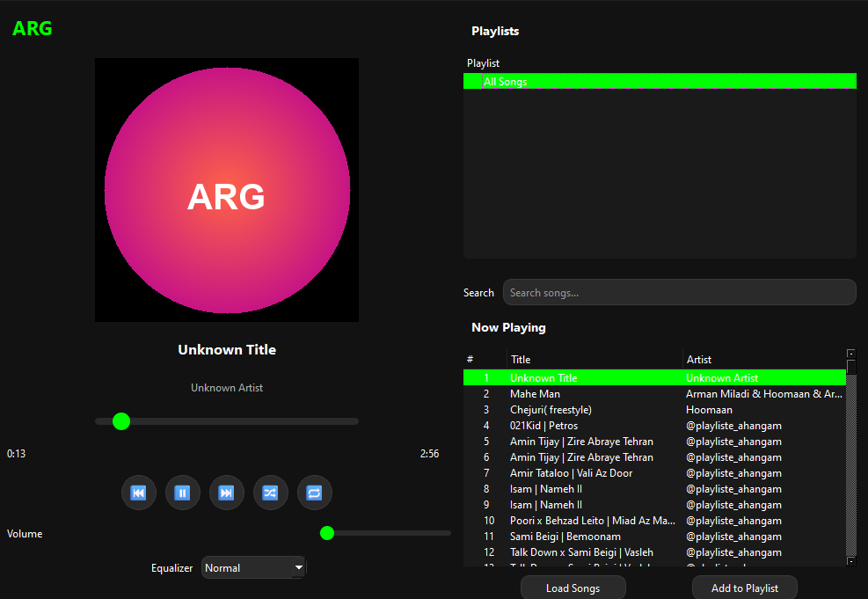Toggle shuffle mode
The width and height of the screenshot is (868, 599).
point(270,493)
